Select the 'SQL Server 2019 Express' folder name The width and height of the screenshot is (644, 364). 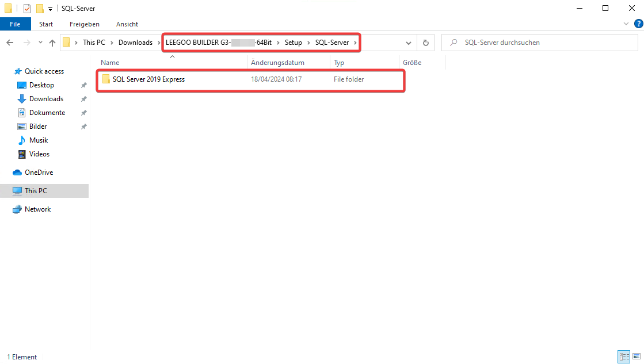click(x=148, y=79)
